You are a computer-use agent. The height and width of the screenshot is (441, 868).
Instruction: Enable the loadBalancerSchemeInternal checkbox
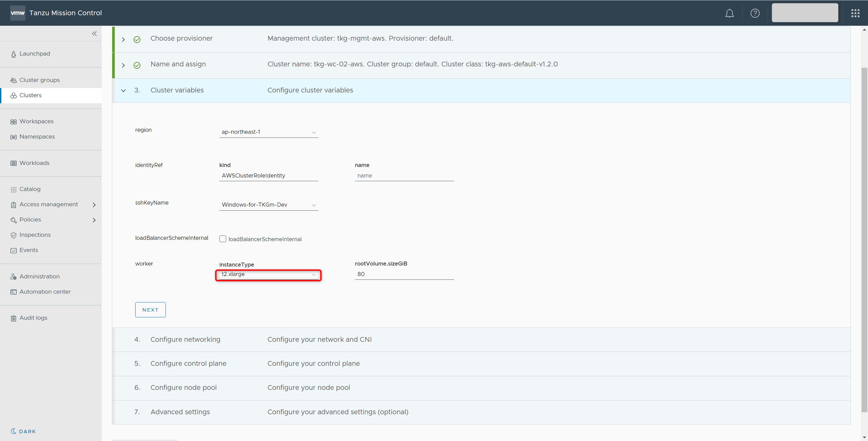click(223, 239)
